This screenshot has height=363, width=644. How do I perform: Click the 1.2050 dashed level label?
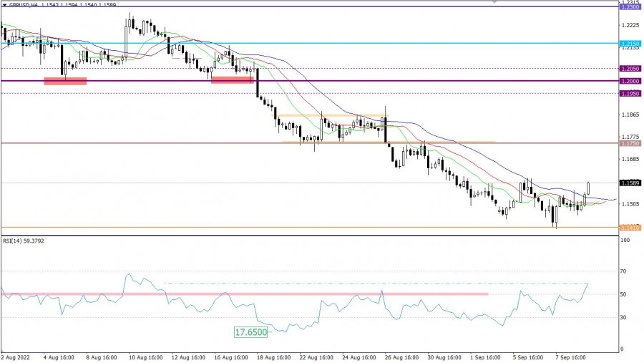630,69
